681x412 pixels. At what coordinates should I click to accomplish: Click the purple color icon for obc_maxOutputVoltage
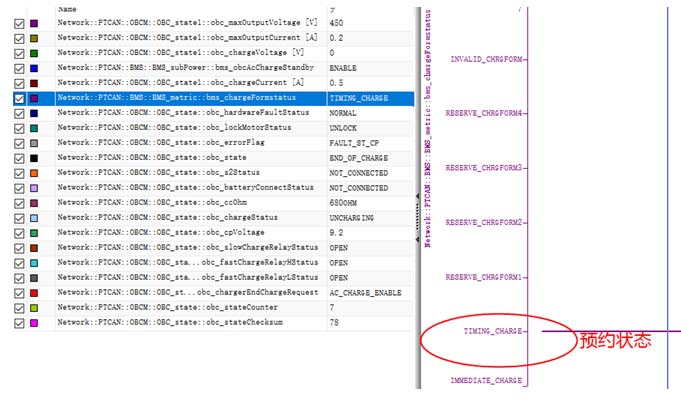[x=35, y=23]
